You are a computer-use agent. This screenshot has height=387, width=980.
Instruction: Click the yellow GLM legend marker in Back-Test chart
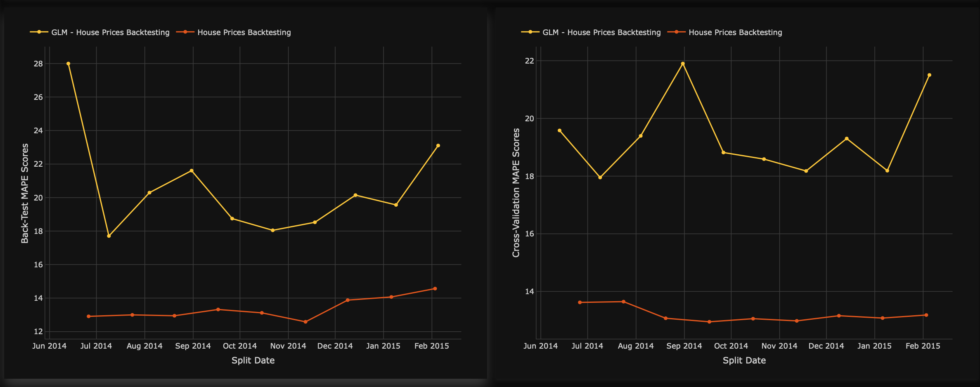tap(39, 32)
